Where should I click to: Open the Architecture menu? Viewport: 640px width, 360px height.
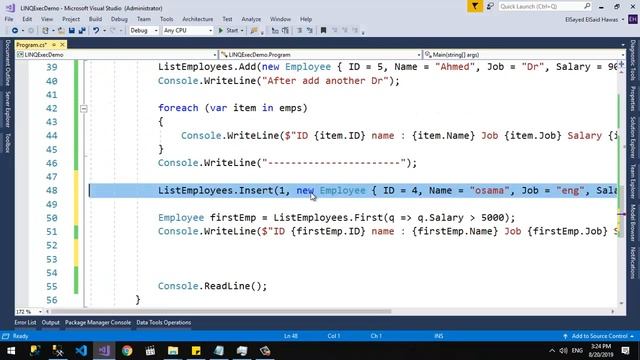point(198,19)
